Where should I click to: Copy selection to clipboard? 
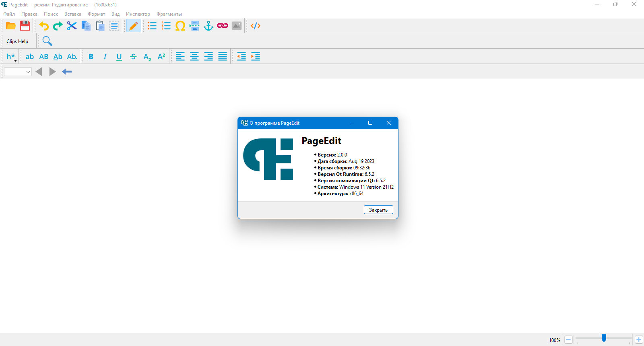coord(86,26)
